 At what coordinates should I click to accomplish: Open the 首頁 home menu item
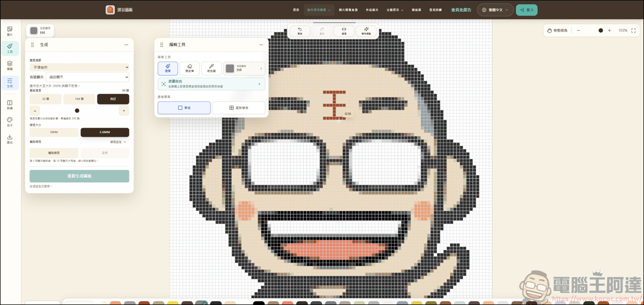[x=296, y=10]
